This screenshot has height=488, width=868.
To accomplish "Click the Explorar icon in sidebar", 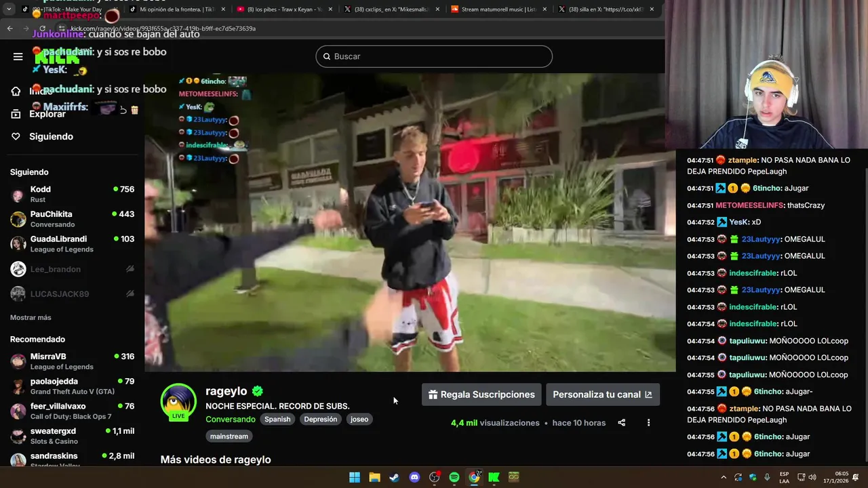I will click(x=16, y=114).
